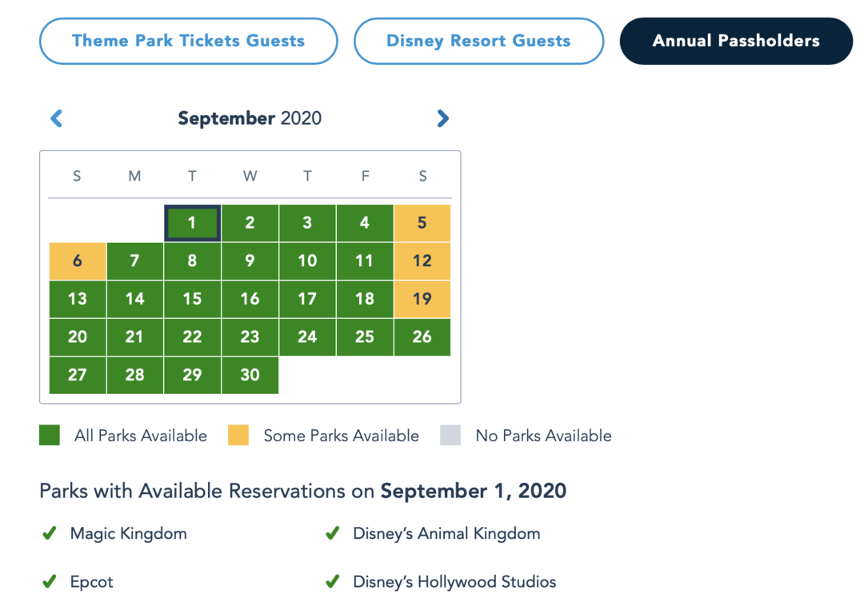Viewport: 868px width, 614px height.
Task: Select the Annual Passholders tab
Action: pos(736,41)
